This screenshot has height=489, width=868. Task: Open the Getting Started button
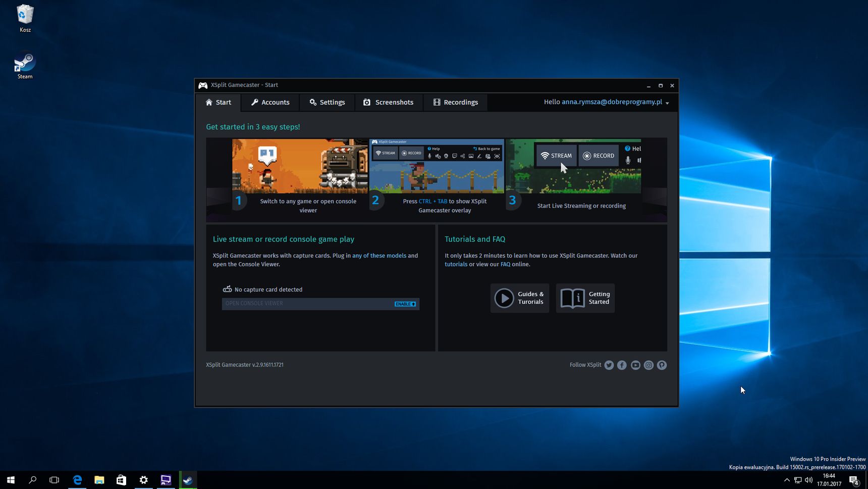(585, 298)
